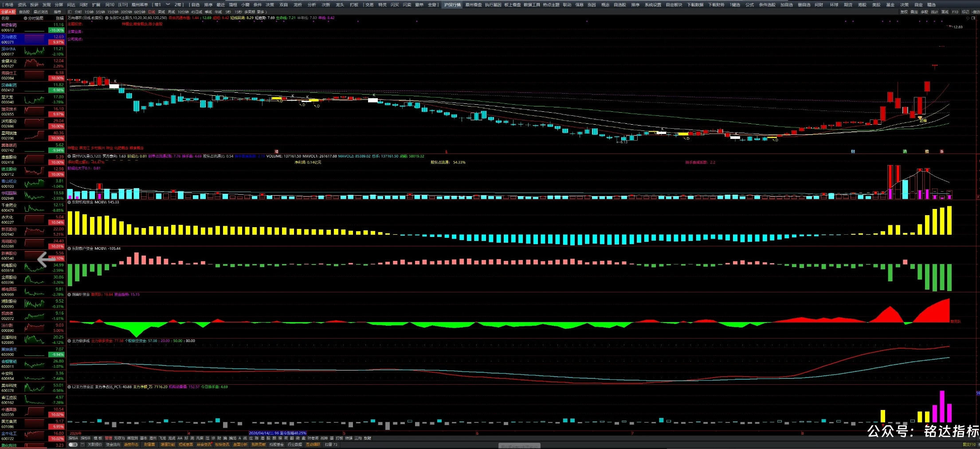980x449 pixels.
Task: Expand the 更多 periods list
Action: tap(261, 12)
